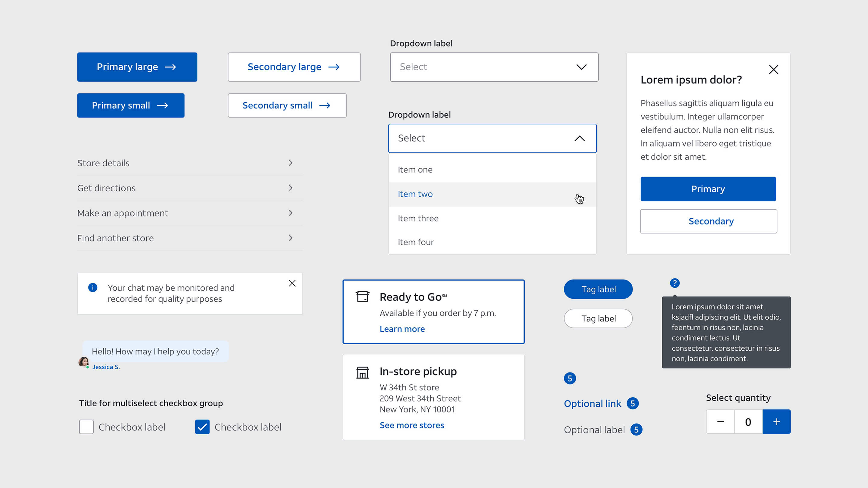This screenshot has width=868, height=488.
Task: Close the Lorem ipsum dolor dialog
Action: click(x=773, y=70)
